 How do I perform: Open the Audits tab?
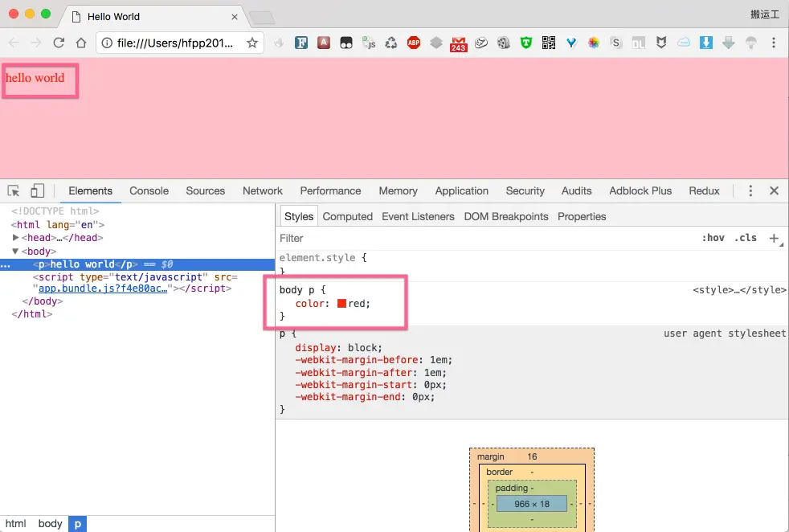click(577, 190)
